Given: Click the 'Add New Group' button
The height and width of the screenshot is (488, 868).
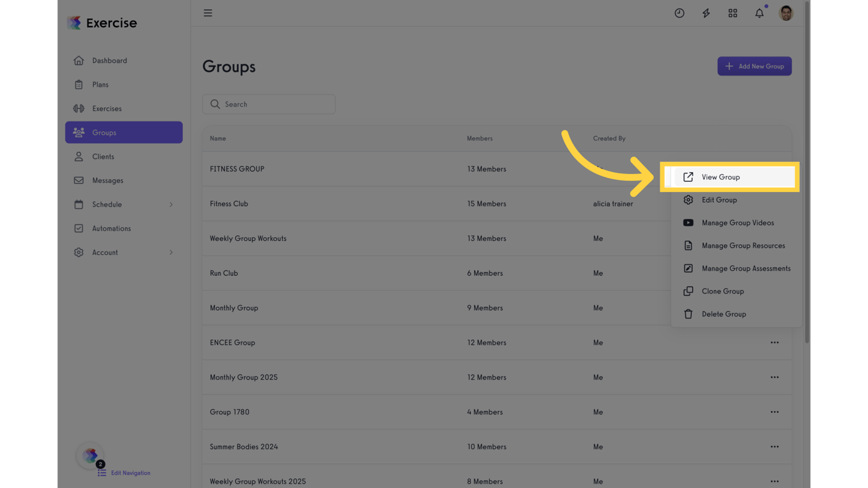Looking at the screenshot, I should coord(754,66).
